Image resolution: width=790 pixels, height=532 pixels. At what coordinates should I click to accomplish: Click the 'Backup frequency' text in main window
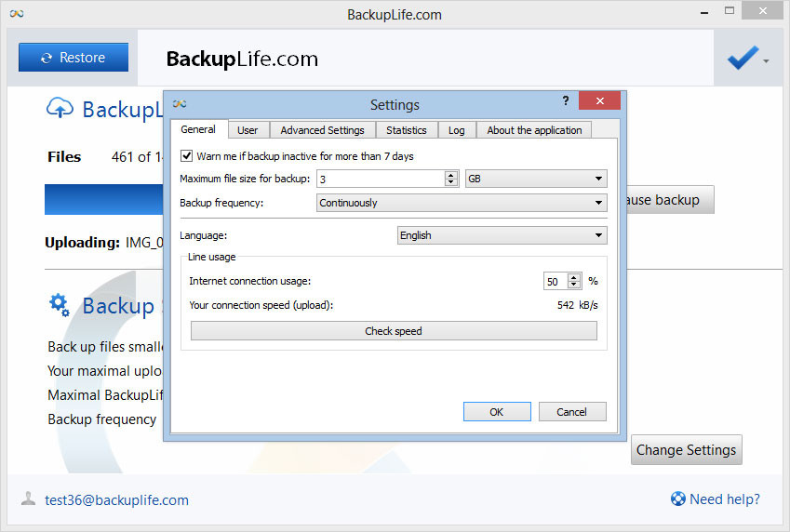click(x=101, y=419)
